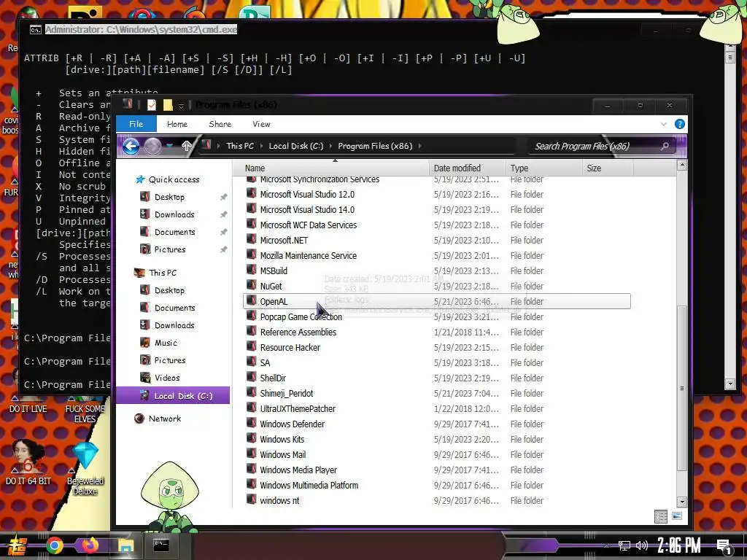Open the Share ribbon tab
The image size is (747, 560).
tap(220, 124)
